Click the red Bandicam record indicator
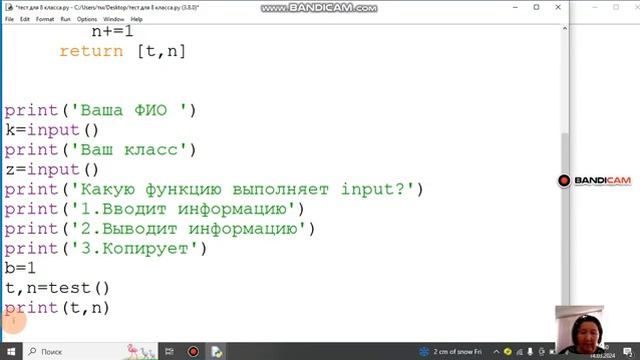This screenshot has height=360, width=640. (564, 180)
